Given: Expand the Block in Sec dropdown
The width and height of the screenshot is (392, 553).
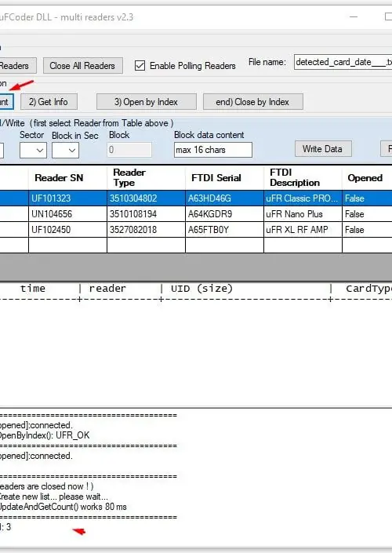Looking at the screenshot, I should pos(65,151).
